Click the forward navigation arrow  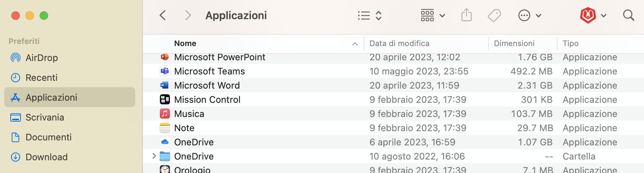point(188,15)
